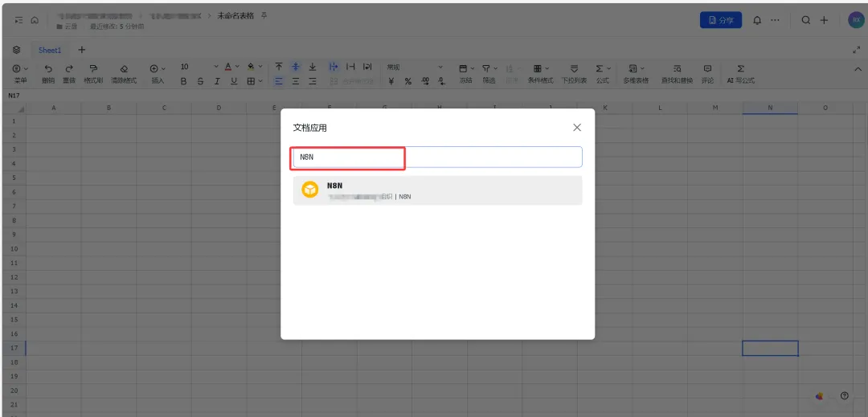Center text horizontally
This screenshot has width=868, height=417.
[296, 81]
